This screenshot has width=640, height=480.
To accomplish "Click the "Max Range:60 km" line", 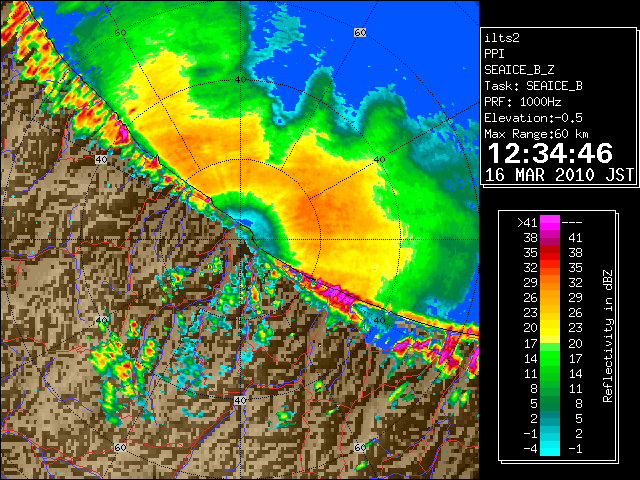I will pyautogui.click(x=536, y=134).
